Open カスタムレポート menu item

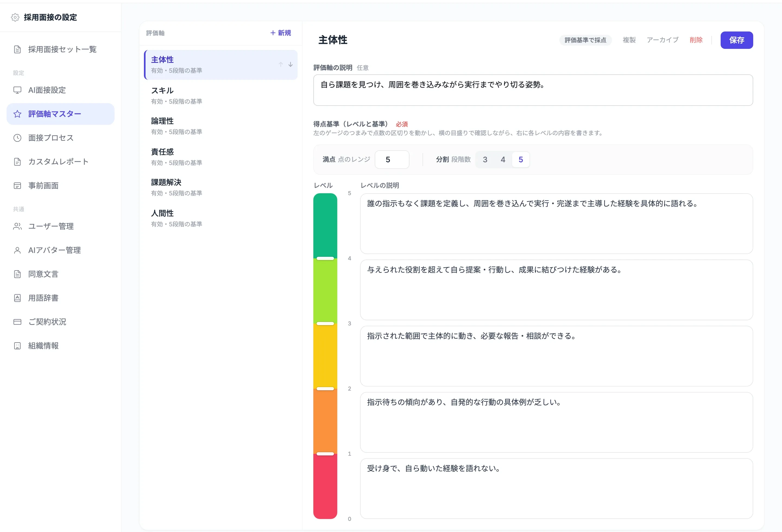coord(61,162)
